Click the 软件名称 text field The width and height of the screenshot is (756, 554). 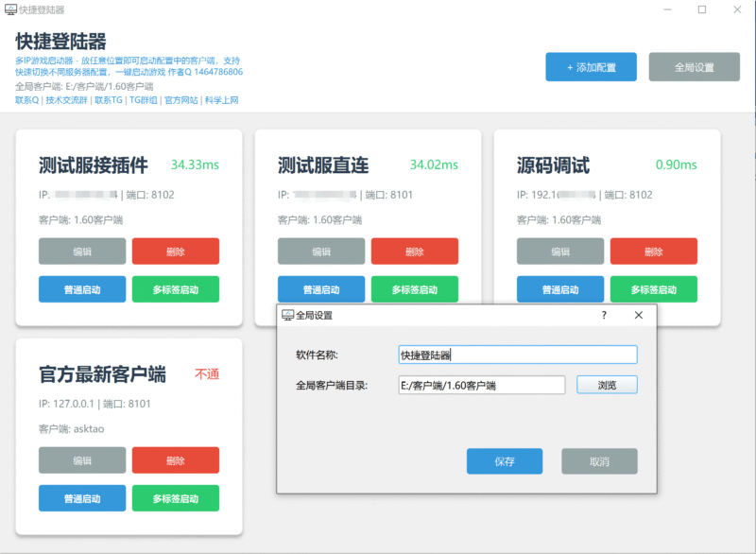[x=517, y=355]
